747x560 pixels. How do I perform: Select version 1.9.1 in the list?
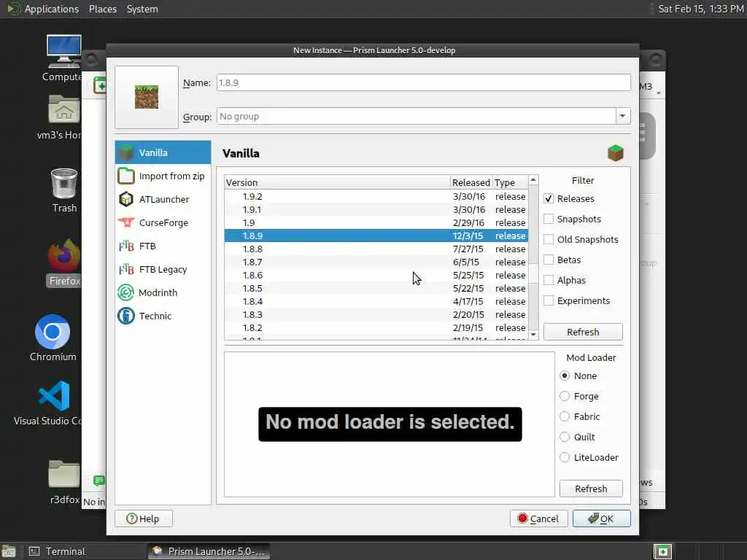(376, 209)
